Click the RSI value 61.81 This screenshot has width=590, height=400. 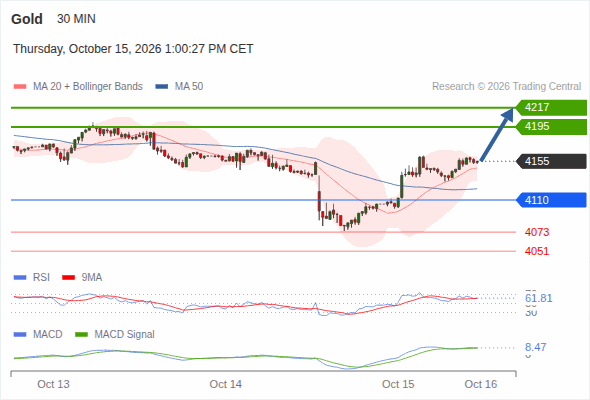pos(538,298)
